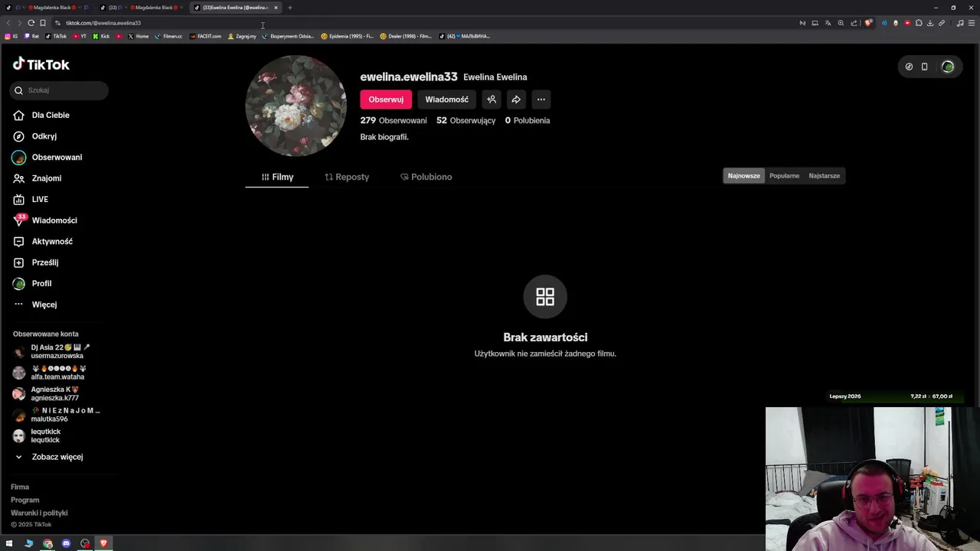Open followed account lequtkick
The image size is (980, 551).
pyautogui.click(x=38, y=435)
